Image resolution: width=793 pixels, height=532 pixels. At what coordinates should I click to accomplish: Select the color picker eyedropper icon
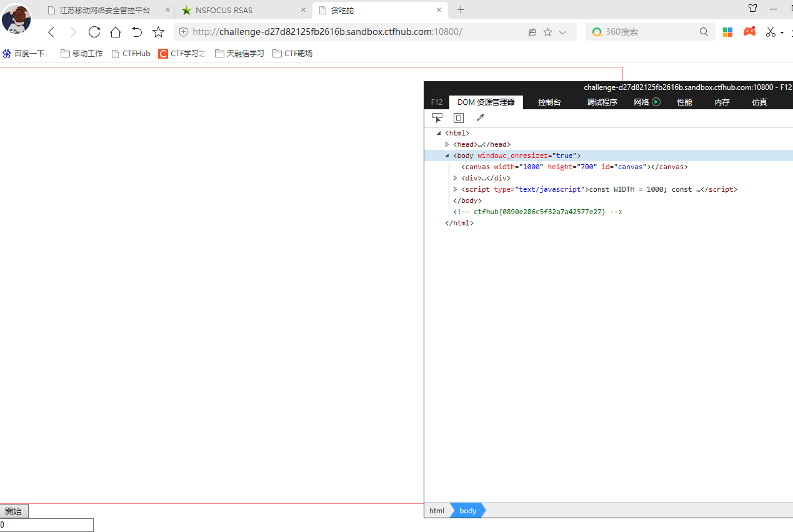coord(480,117)
